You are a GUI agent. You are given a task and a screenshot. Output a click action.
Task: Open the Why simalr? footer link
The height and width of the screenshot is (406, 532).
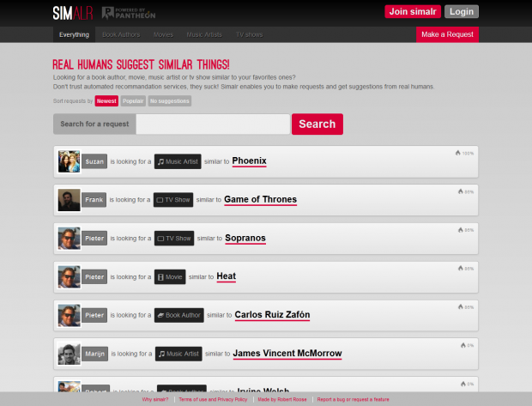(x=155, y=399)
